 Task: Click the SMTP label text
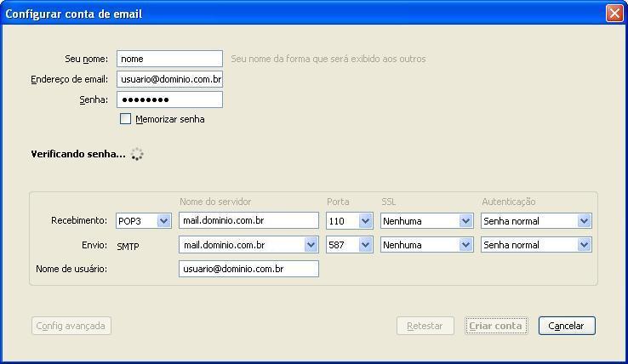point(128,247)
